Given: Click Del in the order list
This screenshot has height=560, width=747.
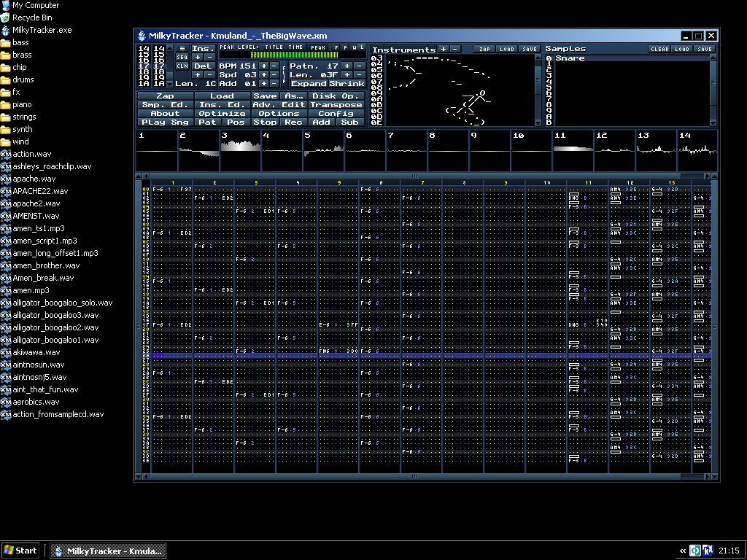Looking at the screenshot, I should pos(203,66).
